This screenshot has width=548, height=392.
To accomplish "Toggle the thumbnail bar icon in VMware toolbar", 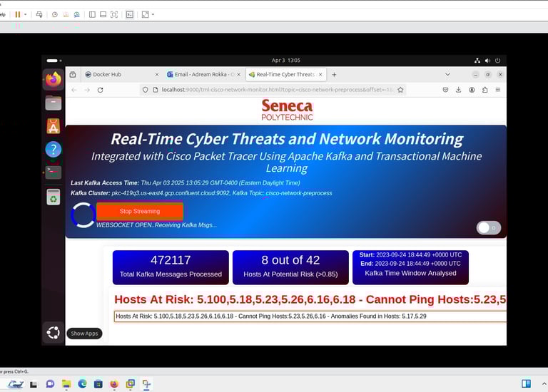I will pos(103,14).
